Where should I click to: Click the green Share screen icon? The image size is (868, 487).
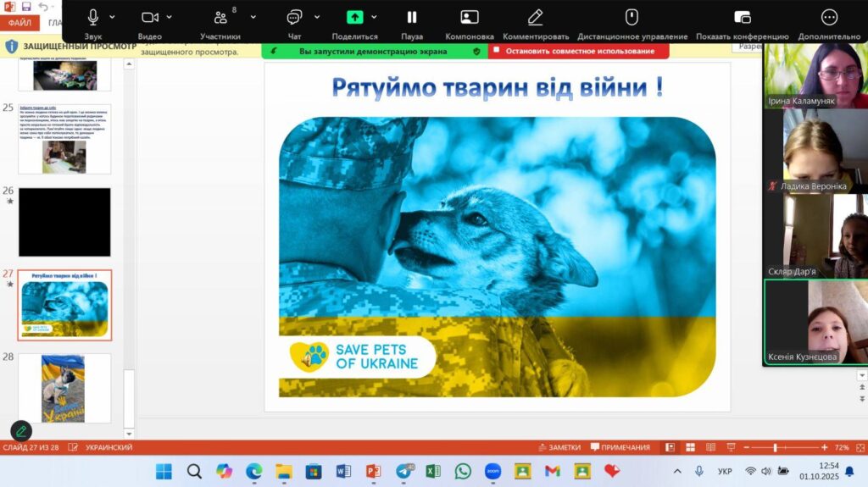pyautogui.click(x=354, y=18)
